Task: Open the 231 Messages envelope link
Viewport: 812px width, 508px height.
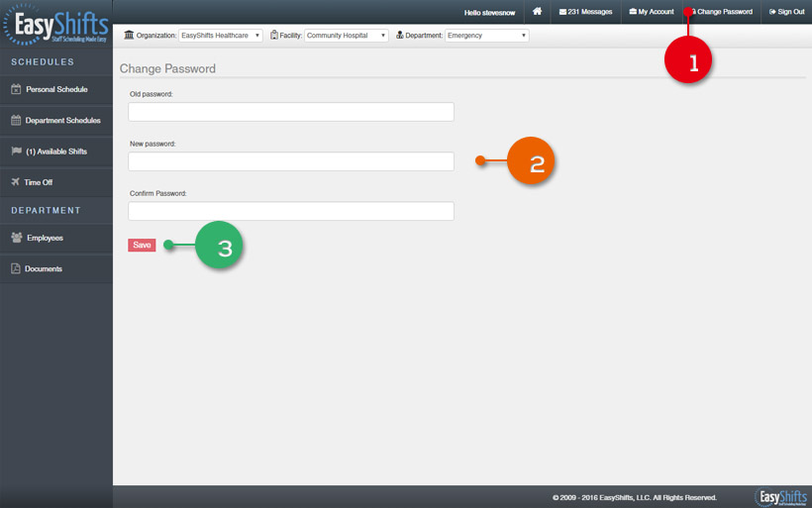Action: [585, 12]
